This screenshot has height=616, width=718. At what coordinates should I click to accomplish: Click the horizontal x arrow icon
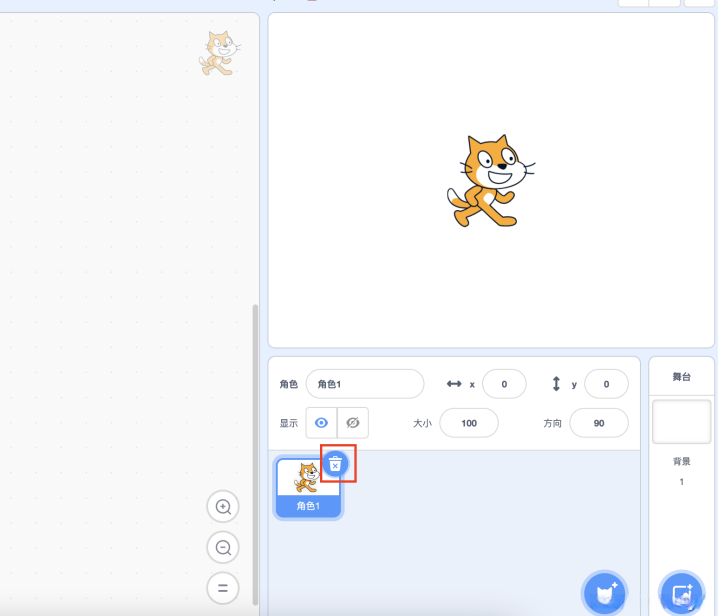454,384
